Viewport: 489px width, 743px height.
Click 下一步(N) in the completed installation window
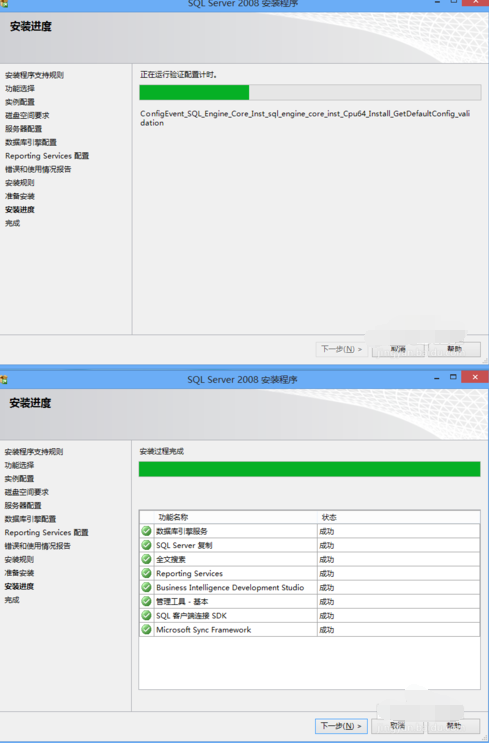(341, 726)
